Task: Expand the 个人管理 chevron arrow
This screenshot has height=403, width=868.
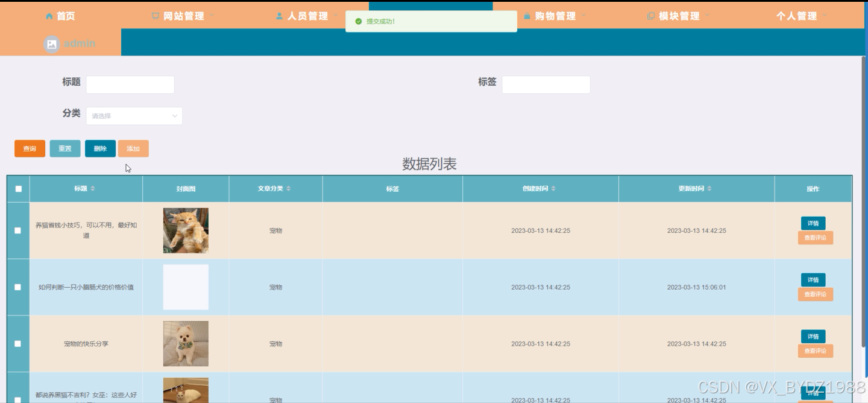Action: (825, 16)
